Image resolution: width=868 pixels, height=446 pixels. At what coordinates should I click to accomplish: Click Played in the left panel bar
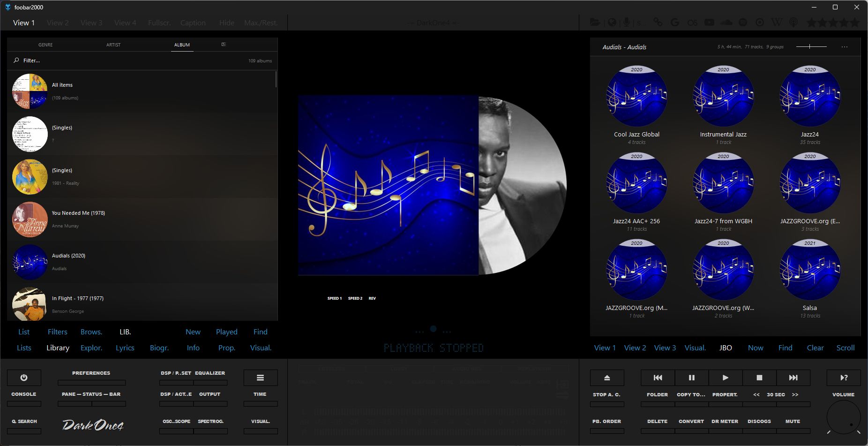click(x=227, y=332)
